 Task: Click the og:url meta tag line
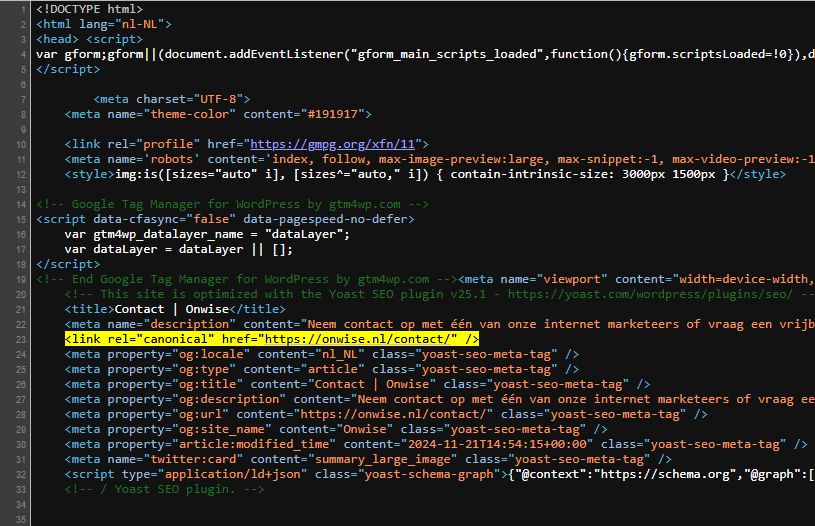pos(386,414)
